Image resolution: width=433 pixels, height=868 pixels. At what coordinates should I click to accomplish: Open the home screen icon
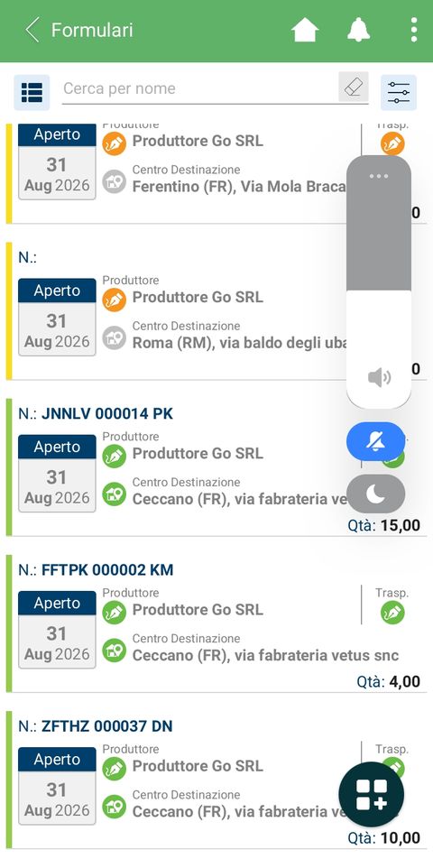tap(305, 30)
